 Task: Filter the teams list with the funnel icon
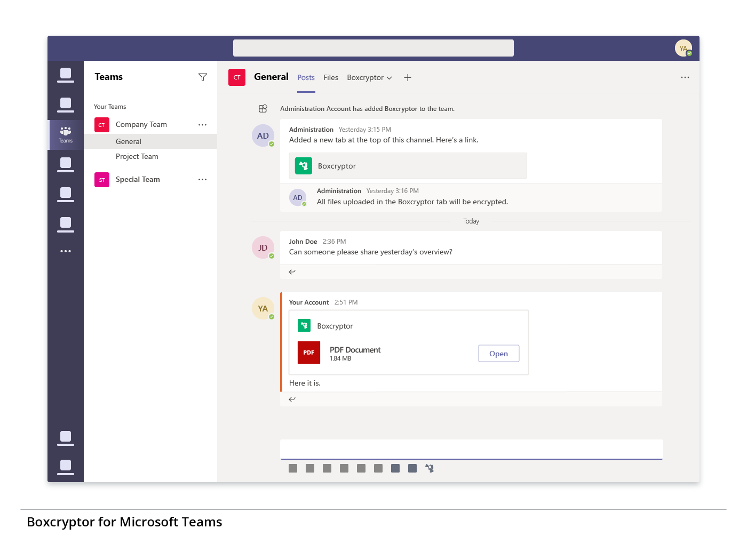(203, 77)
